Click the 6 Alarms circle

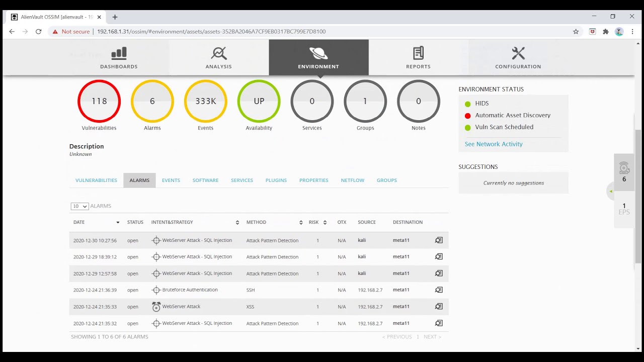tap(152, 101)
